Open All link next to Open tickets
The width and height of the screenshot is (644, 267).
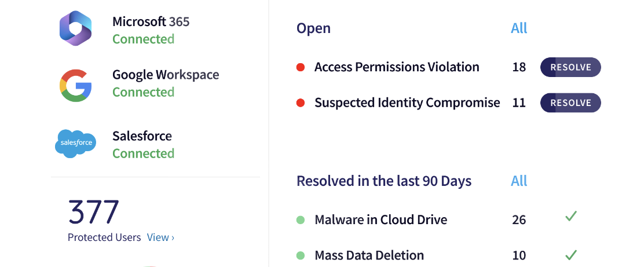519,28
